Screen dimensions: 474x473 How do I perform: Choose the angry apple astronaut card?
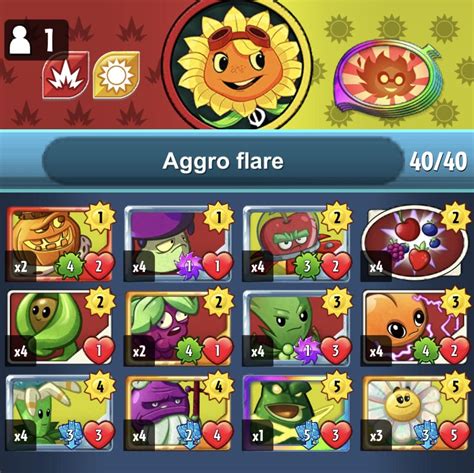pyautogui.click(x=297, y=244)
